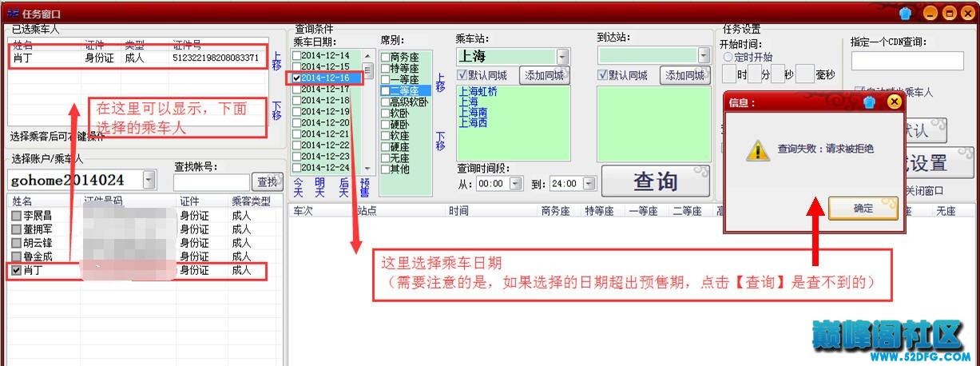Click the 查找帐号 input field
Image resolution: width=980 pixels, height=366 pixels.
point(212,182)
